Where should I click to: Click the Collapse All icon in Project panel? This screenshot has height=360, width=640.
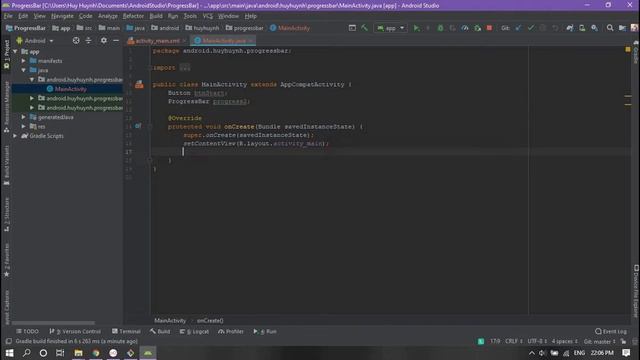click(x=89, y=40)
